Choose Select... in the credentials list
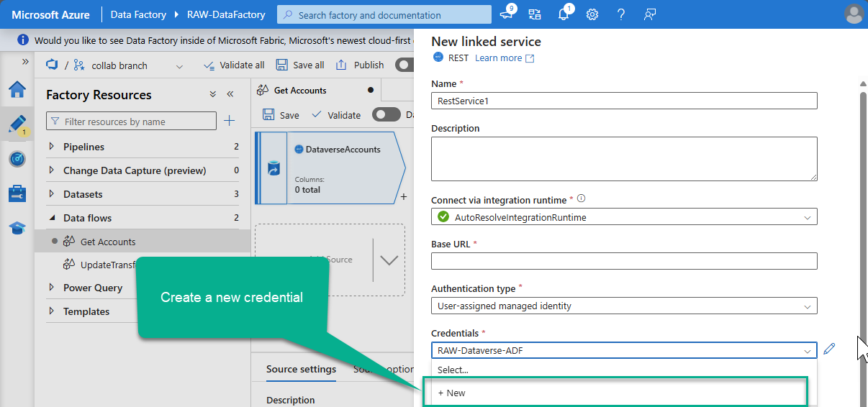 tap(624, 370)
